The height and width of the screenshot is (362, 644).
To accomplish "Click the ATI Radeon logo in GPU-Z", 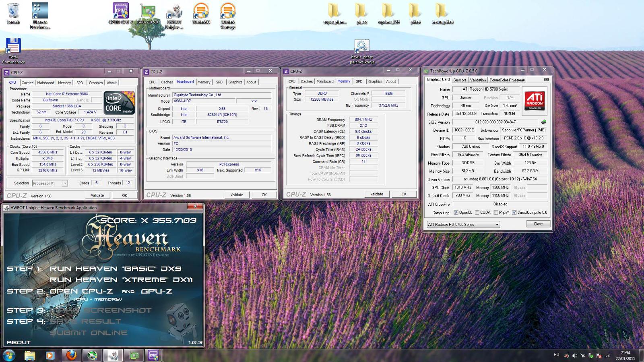I will (535, 100).
